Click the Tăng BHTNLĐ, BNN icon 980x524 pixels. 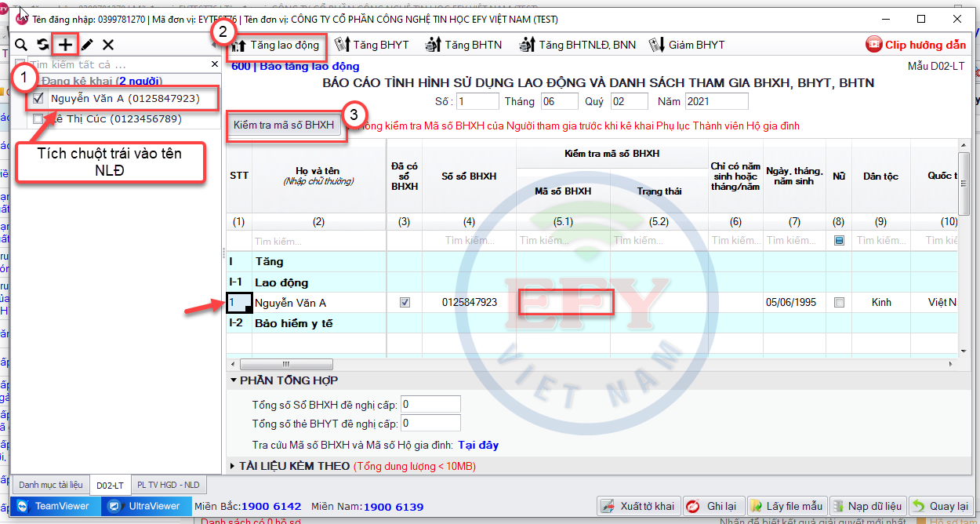click(x=527, y=45)
